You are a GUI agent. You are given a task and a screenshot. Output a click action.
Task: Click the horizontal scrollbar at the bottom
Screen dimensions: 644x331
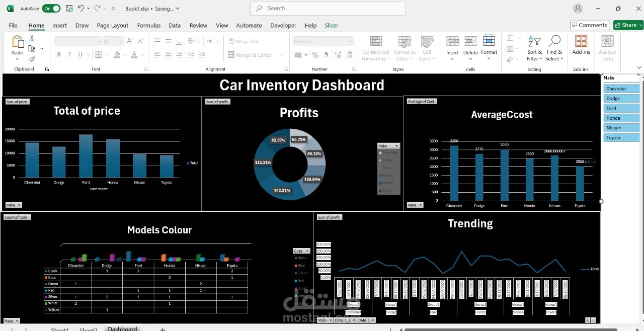pyautogui.click(x=511, y=329)
